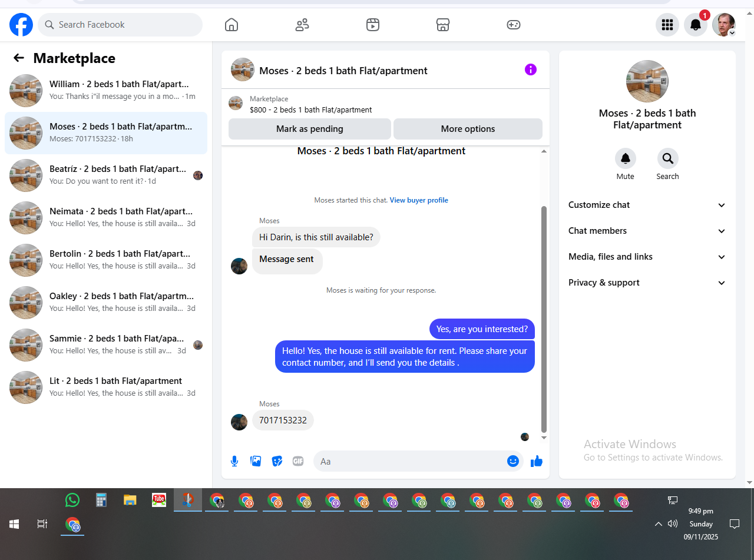
Task: Open Sammie's conversation in the list
Action: (x=106, y=345)
